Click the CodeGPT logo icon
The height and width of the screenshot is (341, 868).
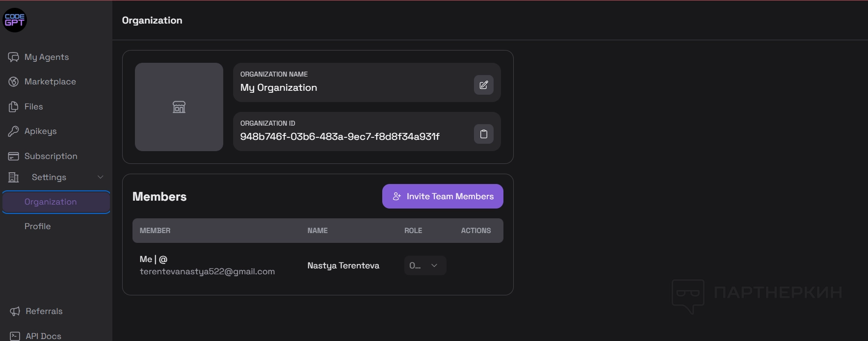[x=15, y=20]
